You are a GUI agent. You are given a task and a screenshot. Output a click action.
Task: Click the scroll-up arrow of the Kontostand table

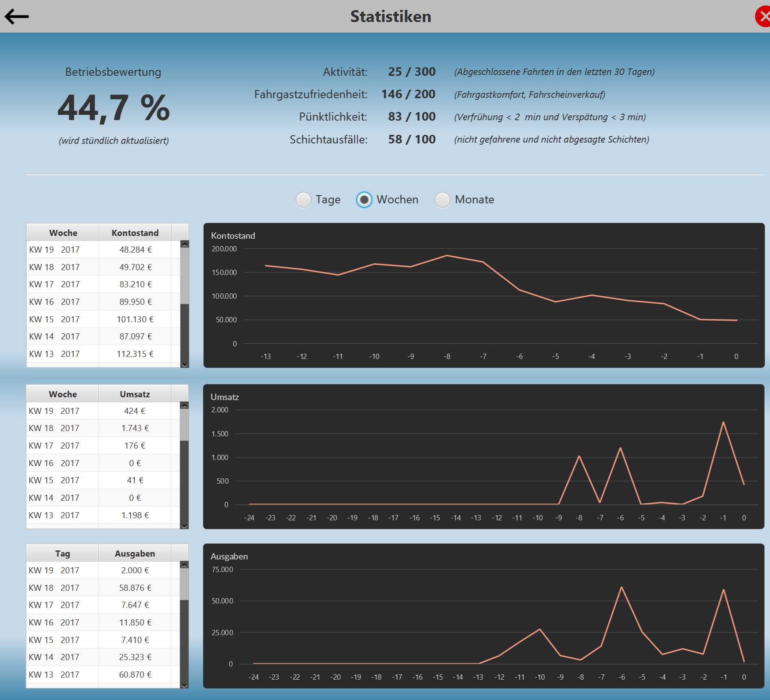[x=185, y=244]
